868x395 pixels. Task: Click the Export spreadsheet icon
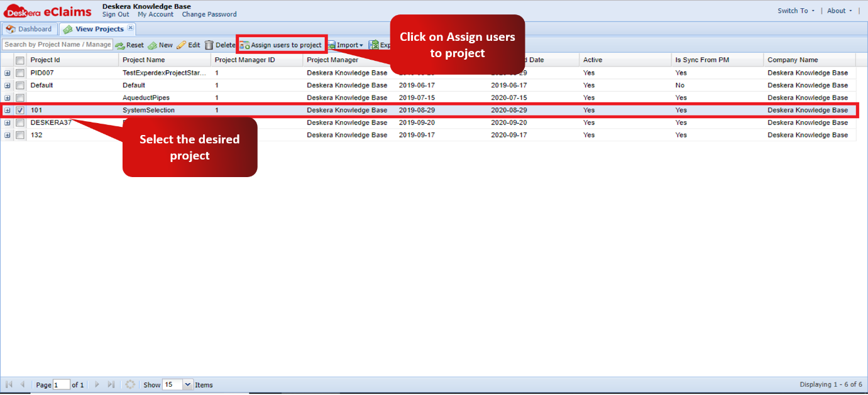(373, 45)
